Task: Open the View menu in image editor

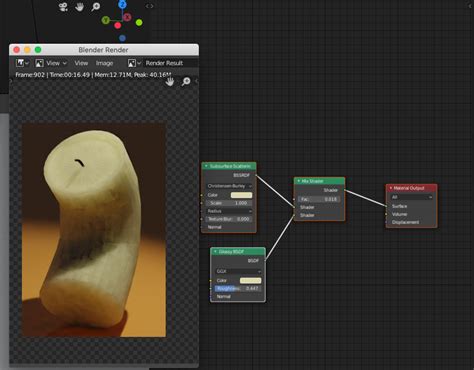Action: tap(81, 63)
